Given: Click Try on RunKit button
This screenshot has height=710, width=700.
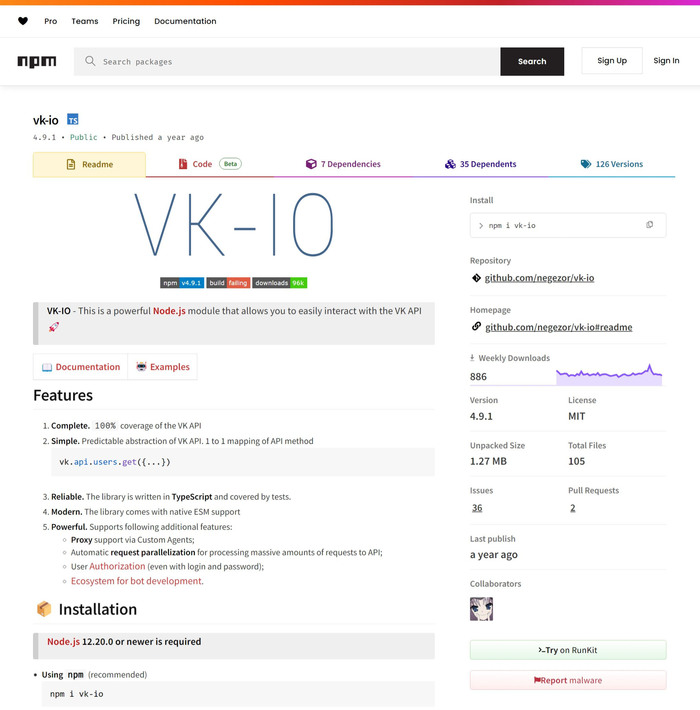Looking at the screenshot, I should point(568,650).
